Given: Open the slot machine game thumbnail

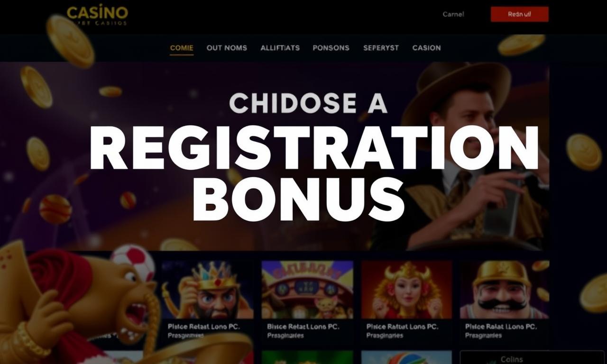Looking at the screenshot, I should (x=307, y=290).
